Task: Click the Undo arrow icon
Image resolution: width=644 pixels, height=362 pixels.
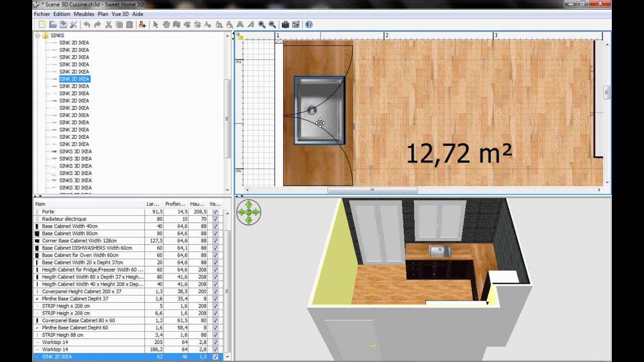Action: point(87,25)
